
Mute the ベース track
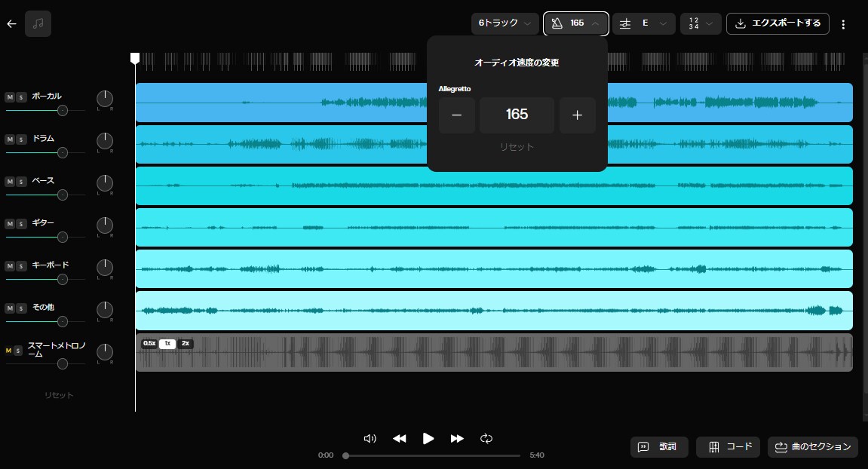click(x=10, y=182)
